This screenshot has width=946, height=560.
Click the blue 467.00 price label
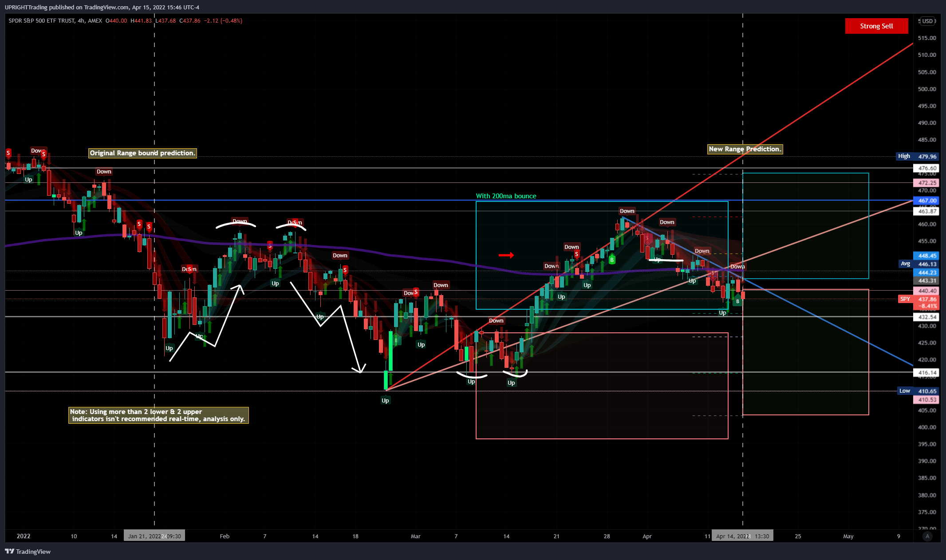click(x=926, y=201)
